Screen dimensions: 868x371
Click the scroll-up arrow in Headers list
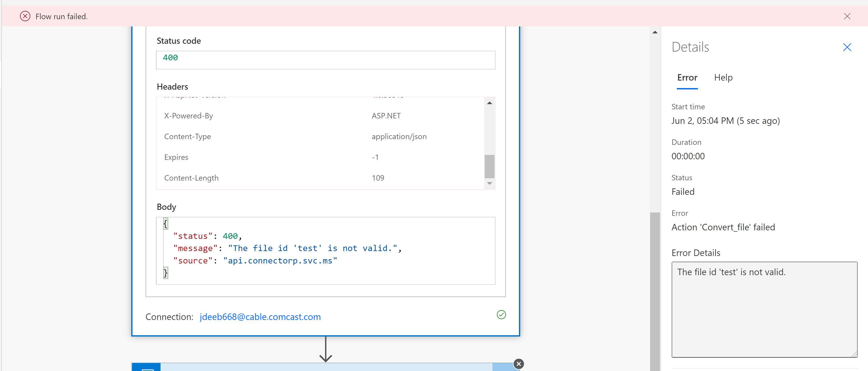[x=490, y=103]
